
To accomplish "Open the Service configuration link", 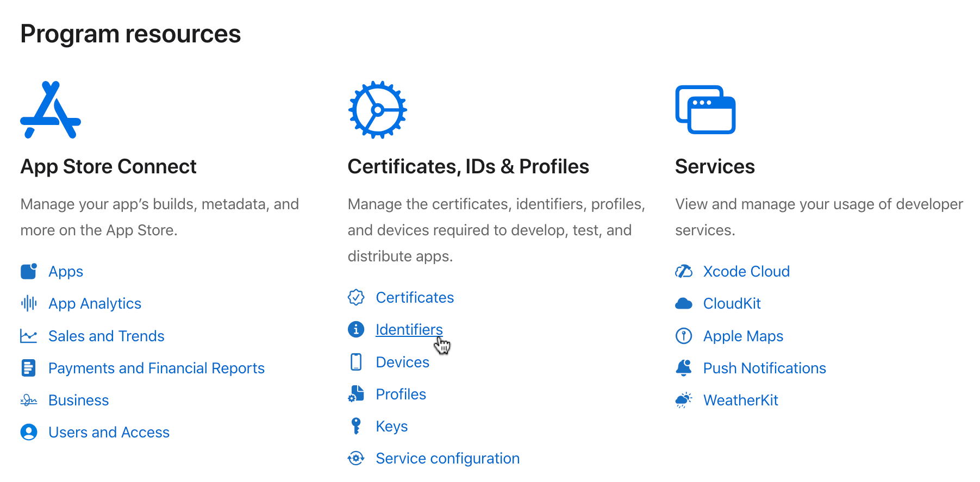I will [448, 459].
